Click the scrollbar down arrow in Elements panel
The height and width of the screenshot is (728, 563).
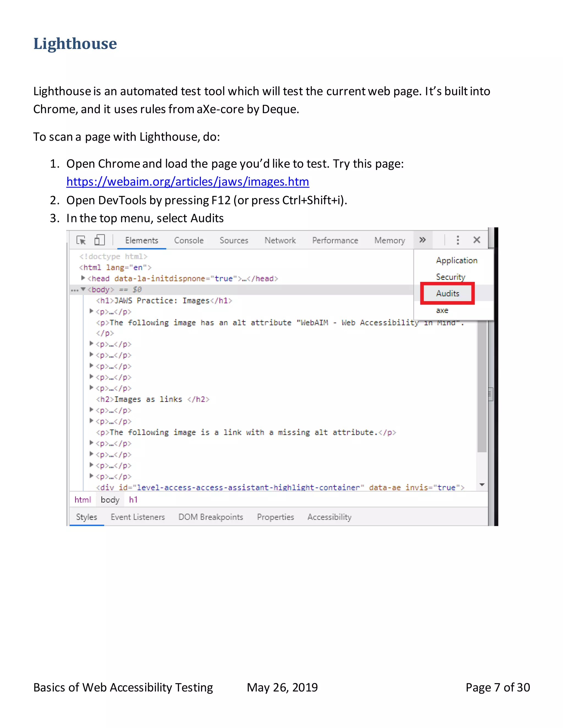coord(482,485)
